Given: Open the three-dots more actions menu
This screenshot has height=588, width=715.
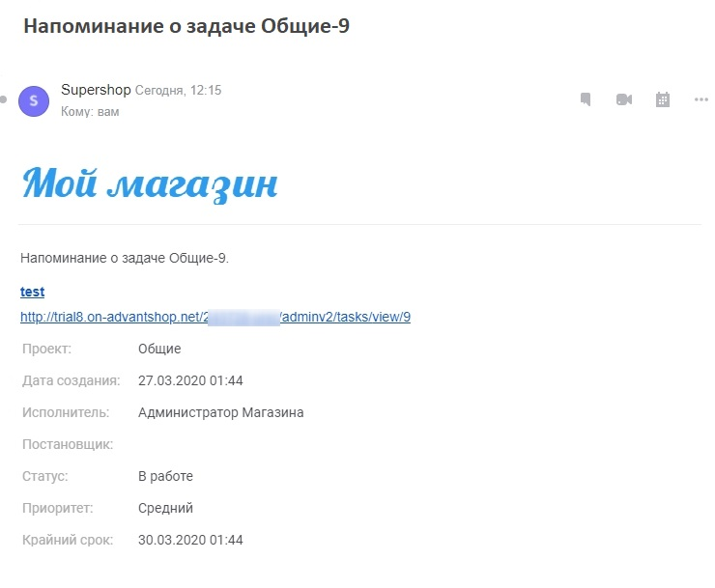Looking at the screenshot, I should [x=701, y=99].
